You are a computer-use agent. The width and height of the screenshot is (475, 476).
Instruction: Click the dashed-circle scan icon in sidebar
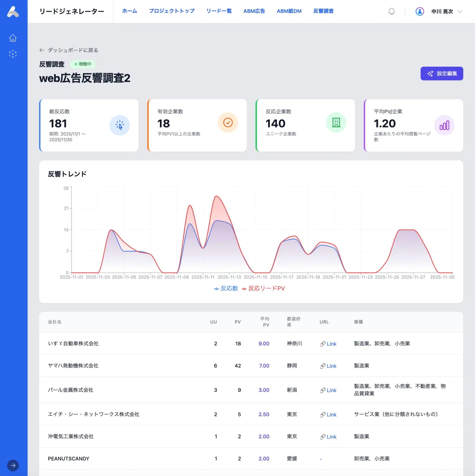click(x=13, y=54)
